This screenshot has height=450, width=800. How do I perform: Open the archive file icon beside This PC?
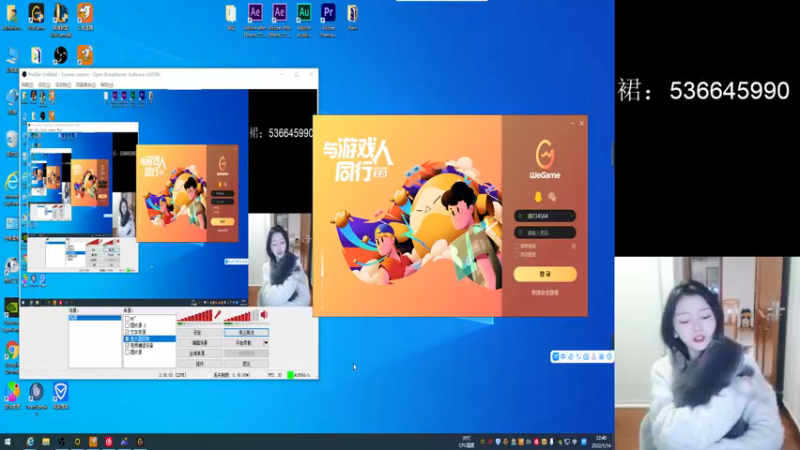coord(36,55)
